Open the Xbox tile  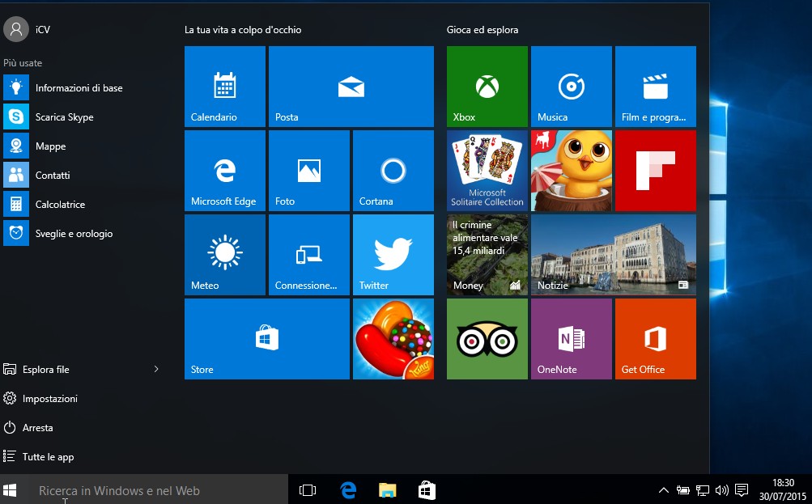click(x=487, y=87)
